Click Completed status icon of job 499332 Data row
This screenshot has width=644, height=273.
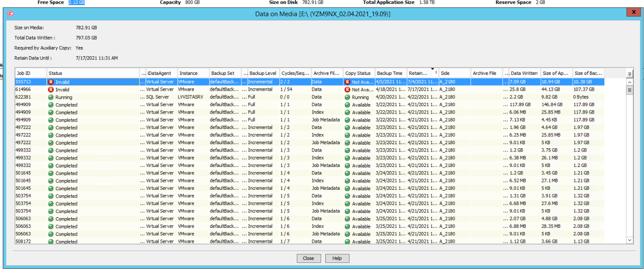coord(51,150)
